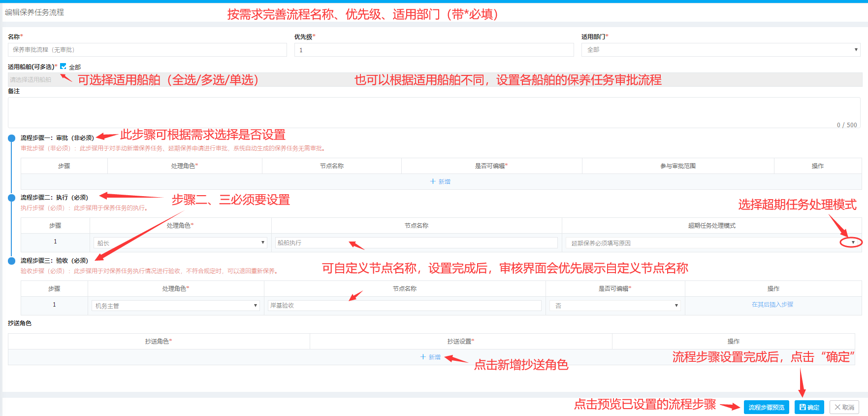Click the 流程步骤三 blue timeline dot
The height and width of the screenshot is (416, 868).
11,261
